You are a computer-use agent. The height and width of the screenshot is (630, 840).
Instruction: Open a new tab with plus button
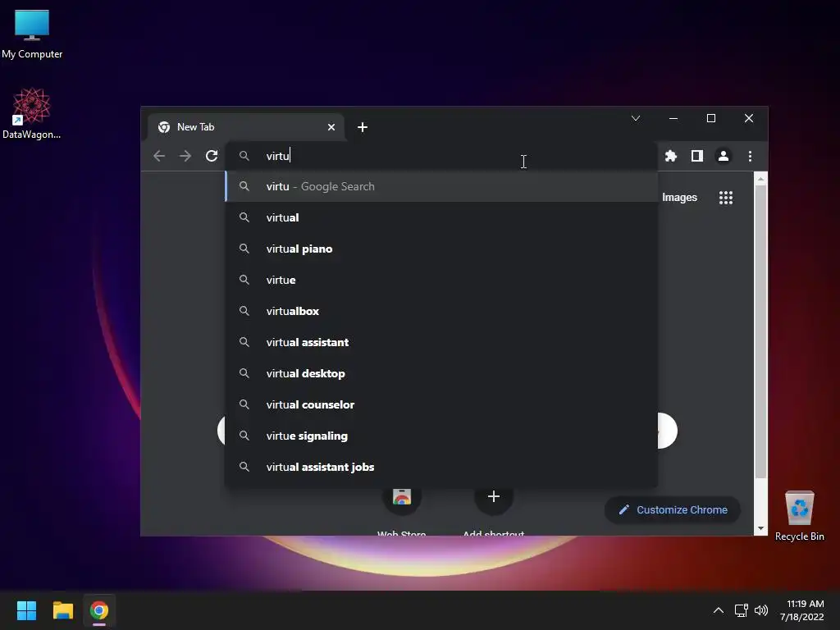point(363,127)
